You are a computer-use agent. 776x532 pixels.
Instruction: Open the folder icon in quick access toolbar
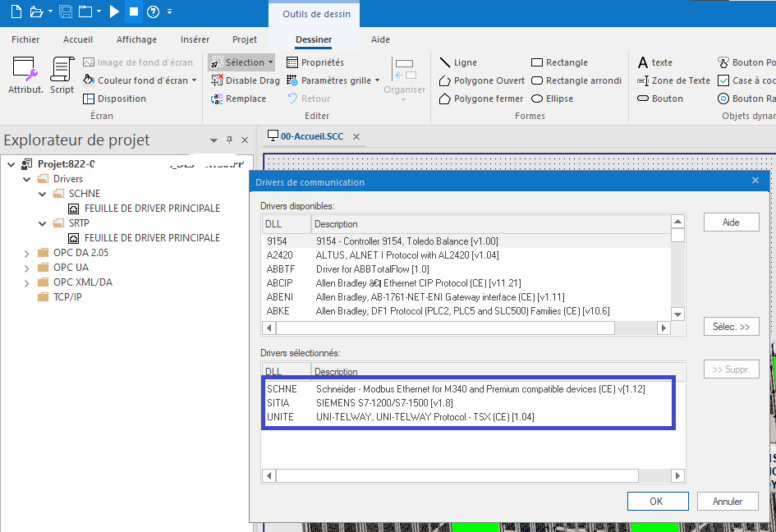click(x=36, y=11)
